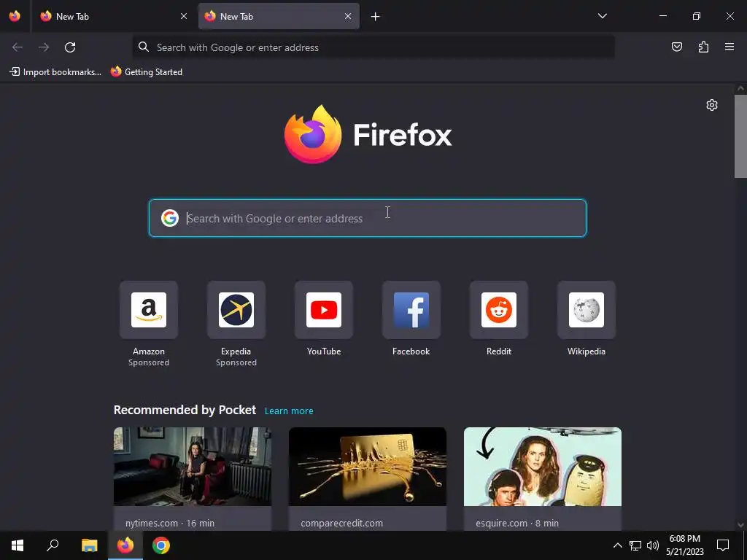Open the Extensions puzzle icon
This screenshot has height=560, width=747.
click(703, 47)
